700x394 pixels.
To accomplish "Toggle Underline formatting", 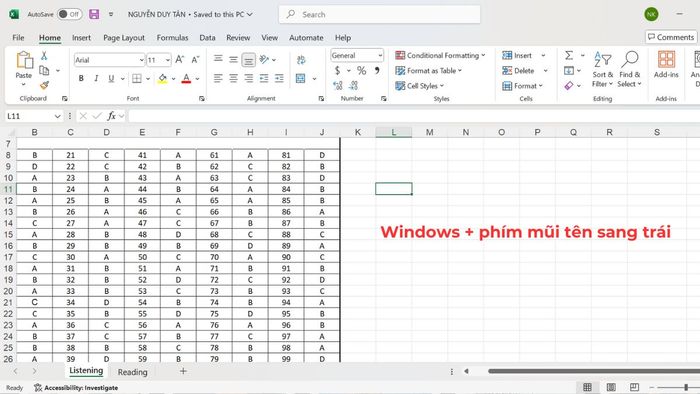I will point(111,79).
